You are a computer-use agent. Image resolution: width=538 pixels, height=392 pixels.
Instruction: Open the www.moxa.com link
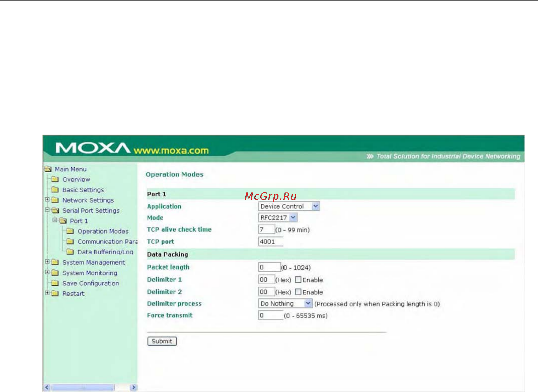[x=171, y=151]
